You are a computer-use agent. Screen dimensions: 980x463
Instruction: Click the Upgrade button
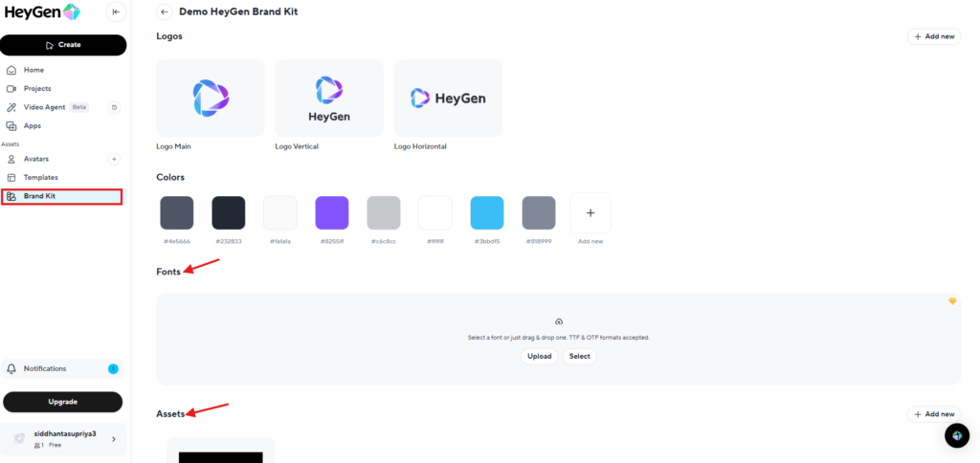62,402
